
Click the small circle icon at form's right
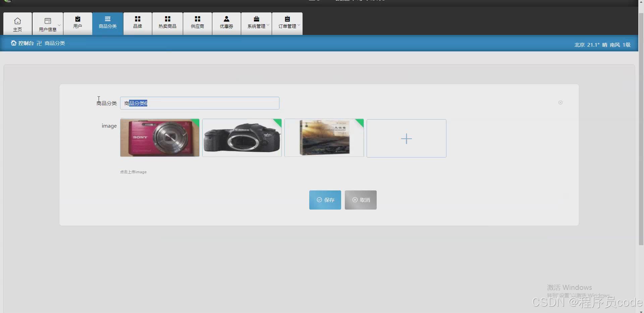560,102
